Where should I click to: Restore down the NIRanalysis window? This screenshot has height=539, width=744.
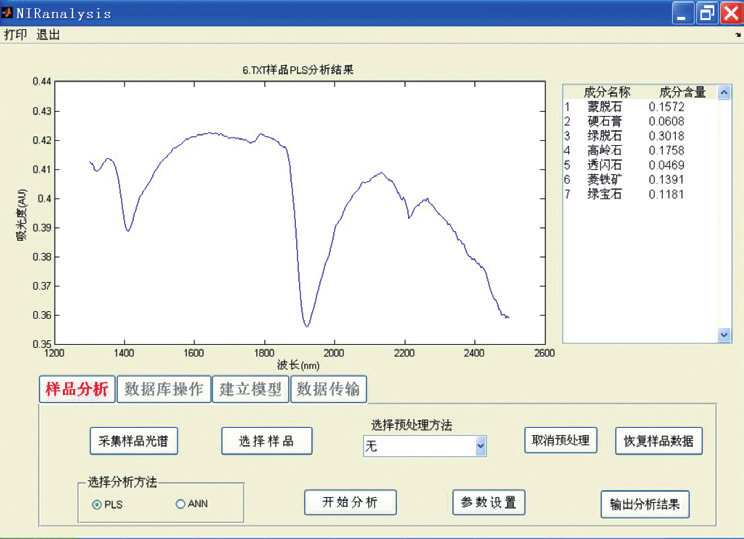click(x=707, y=13)
